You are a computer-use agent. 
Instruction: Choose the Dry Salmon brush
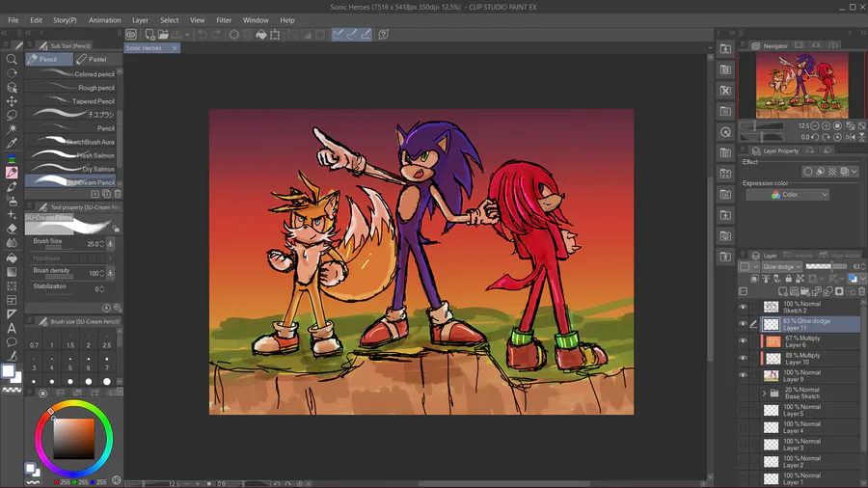pos(70,169)
